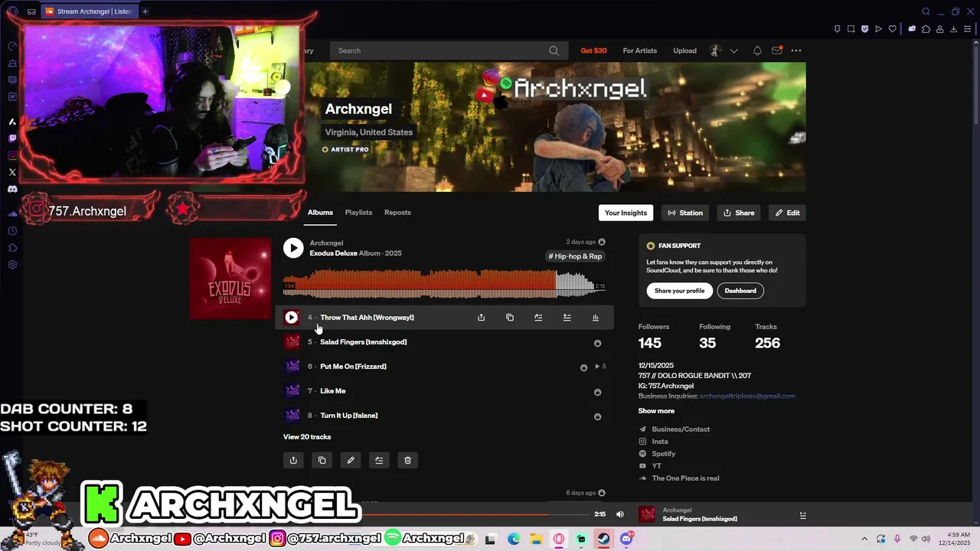
Task: Open Discord in browser sidebar
Action: tap(12, 189)
